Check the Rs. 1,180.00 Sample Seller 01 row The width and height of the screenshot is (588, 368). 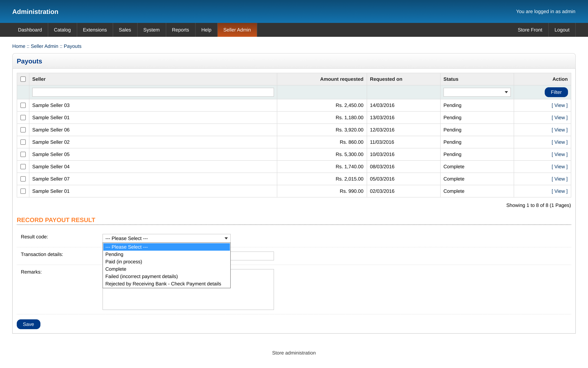coord(23,118)
